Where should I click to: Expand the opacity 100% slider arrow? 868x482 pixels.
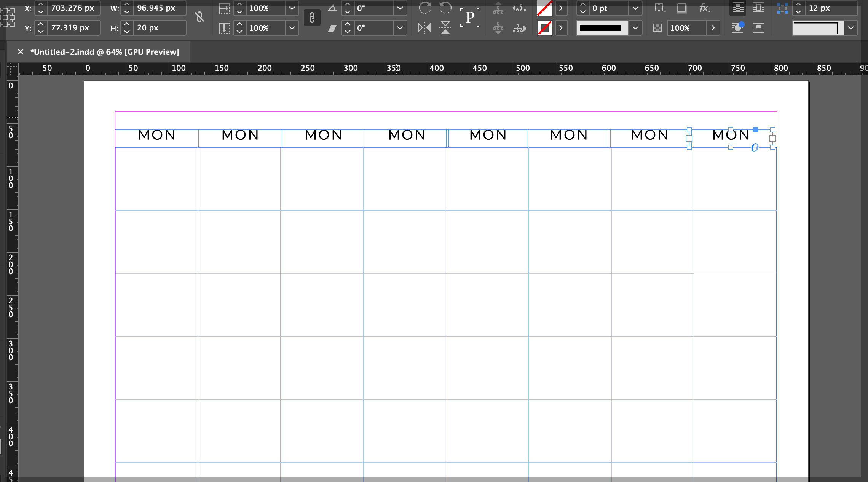pos(713,28)
